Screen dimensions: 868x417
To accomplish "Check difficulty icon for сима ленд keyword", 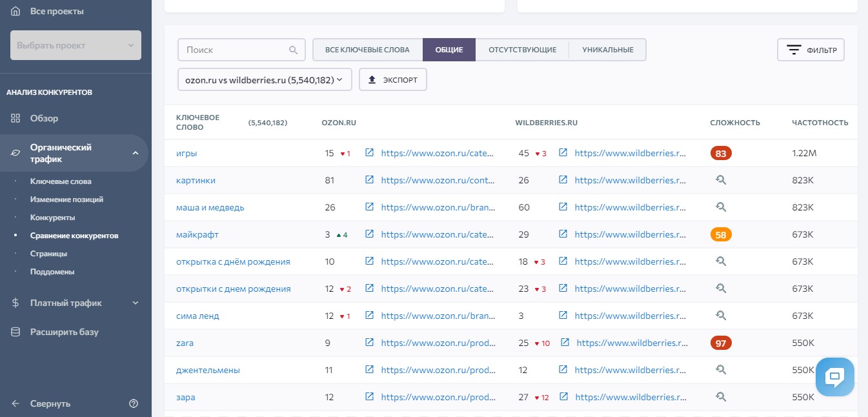I will (x=721, y=316).
